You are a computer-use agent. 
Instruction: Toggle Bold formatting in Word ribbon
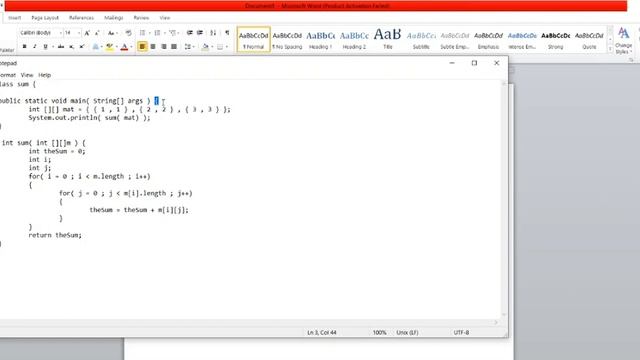point(24,47)
